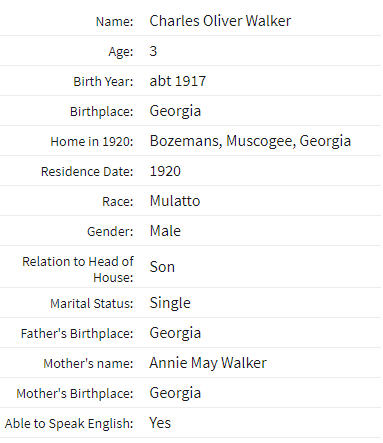Open Bozemans, Muscogee, Georgia home location
383x443 pixels.
(x=250, y=141)
